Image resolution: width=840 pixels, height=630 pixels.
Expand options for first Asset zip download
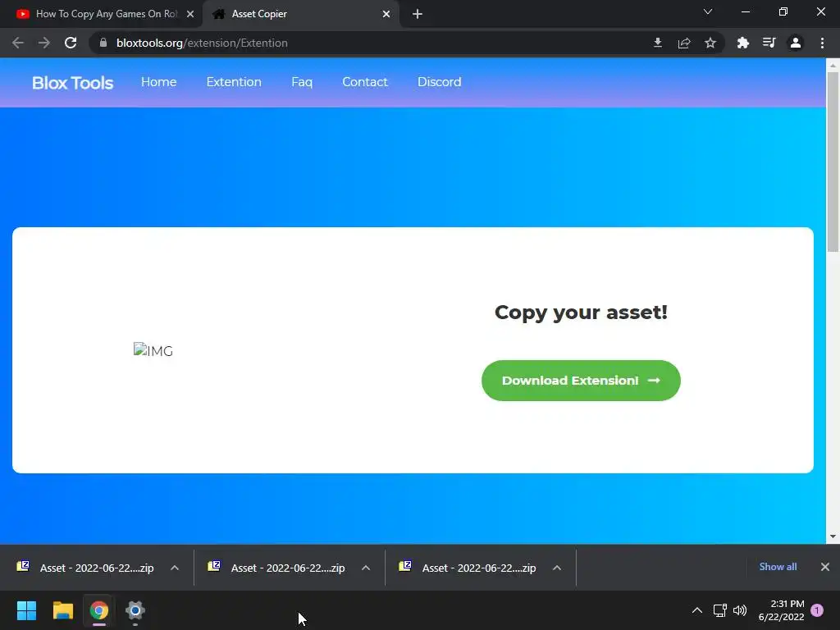(175, 568)
